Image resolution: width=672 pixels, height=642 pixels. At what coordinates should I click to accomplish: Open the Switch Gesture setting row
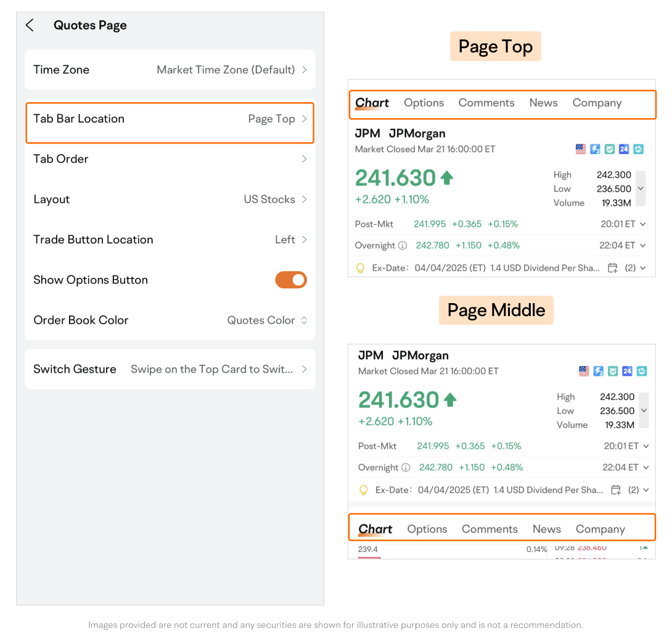(x=170, y=369)
